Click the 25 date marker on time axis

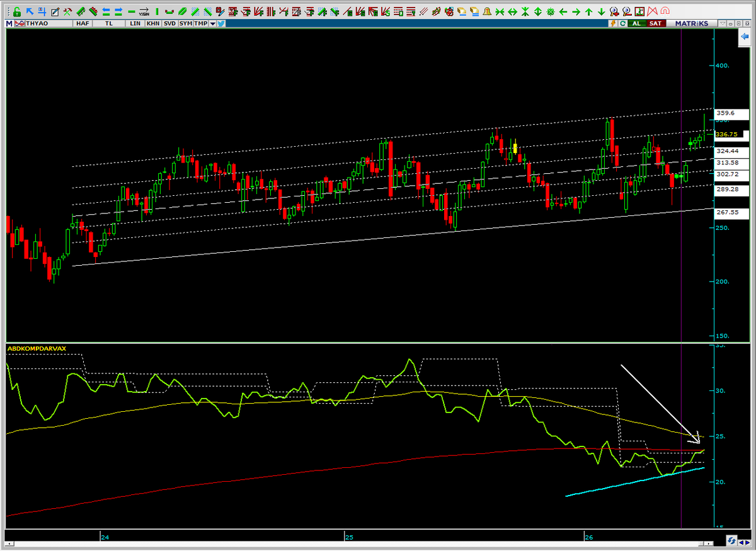350,537
